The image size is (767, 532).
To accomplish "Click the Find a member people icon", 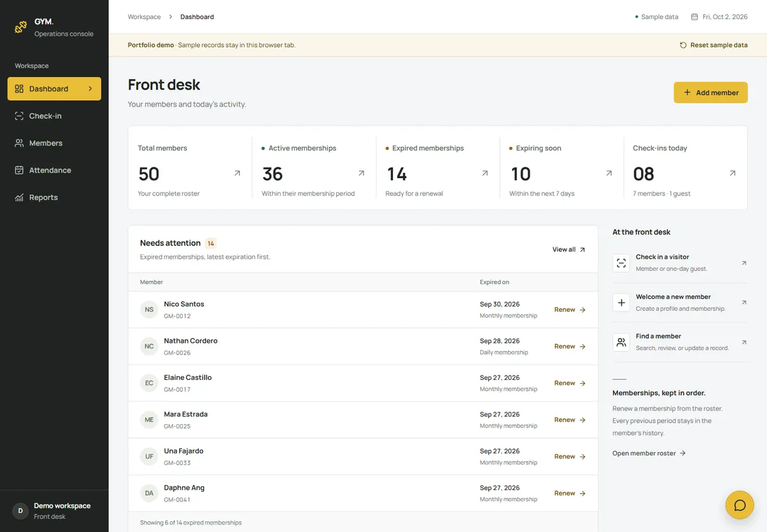I will 621,342.
